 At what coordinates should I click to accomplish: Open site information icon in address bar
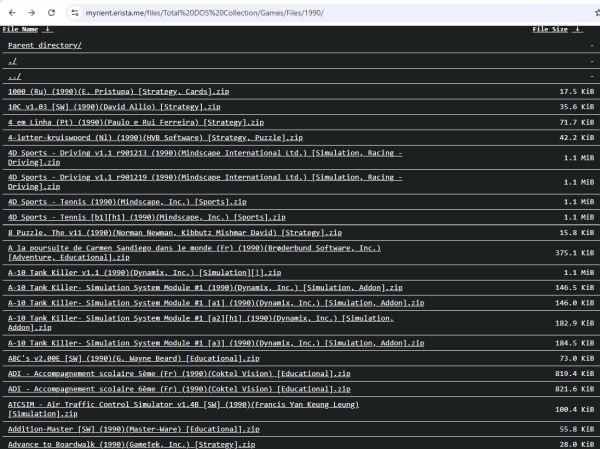tap(75, 12)
